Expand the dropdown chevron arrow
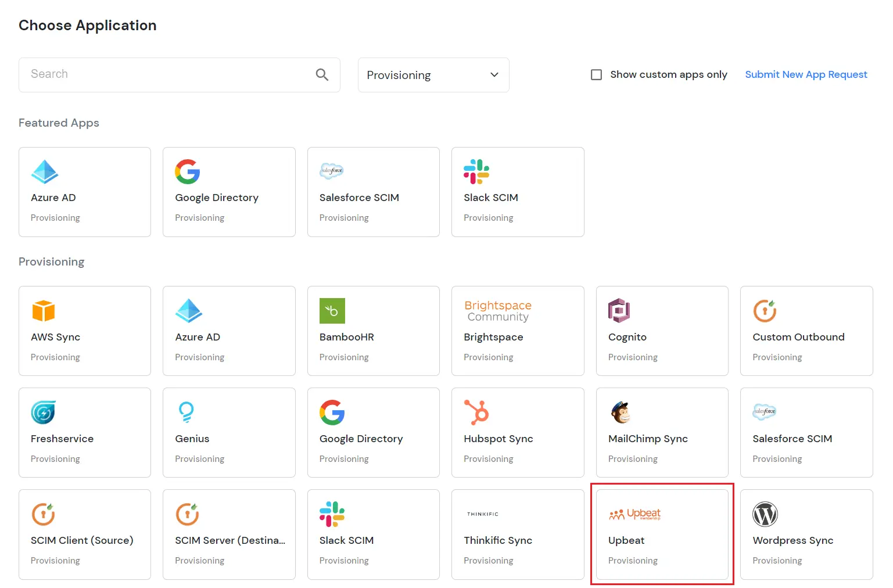 [494, 75]
